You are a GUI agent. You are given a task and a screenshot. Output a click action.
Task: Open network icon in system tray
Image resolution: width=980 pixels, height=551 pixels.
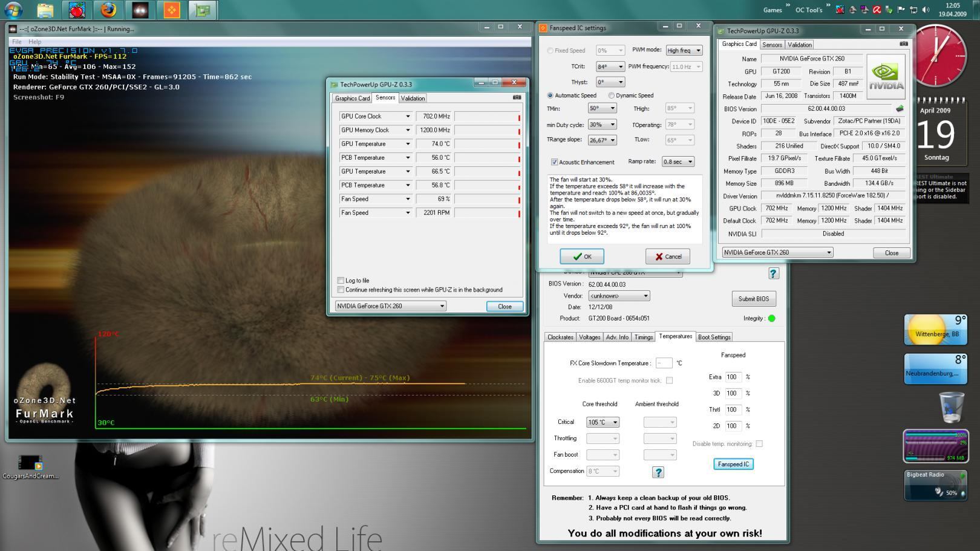pyautogui.click(x=913, y=10)
